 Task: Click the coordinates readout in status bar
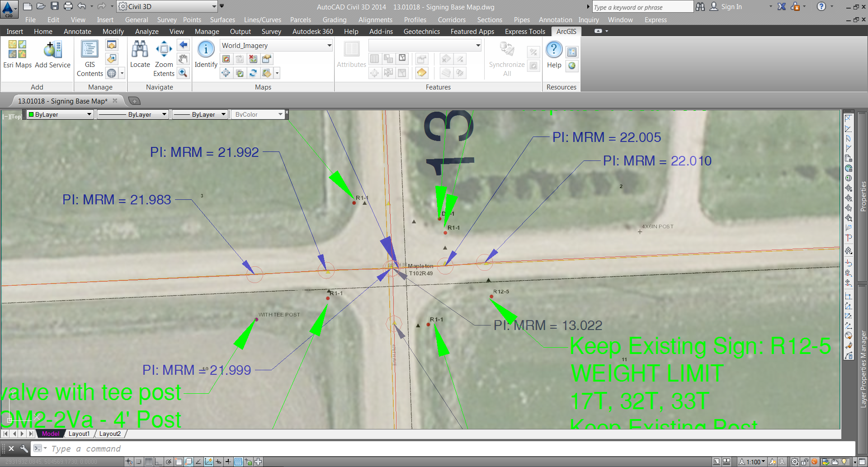pos(51,462)
